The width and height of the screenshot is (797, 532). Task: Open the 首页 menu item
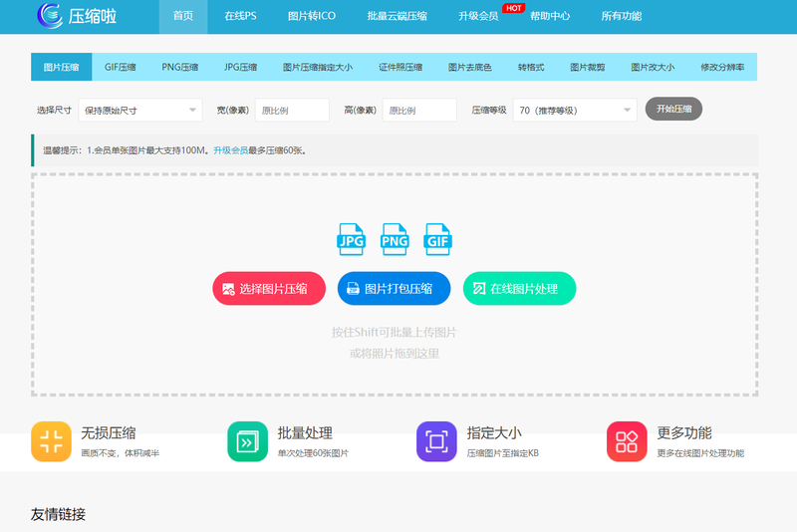tap(183, 16)
